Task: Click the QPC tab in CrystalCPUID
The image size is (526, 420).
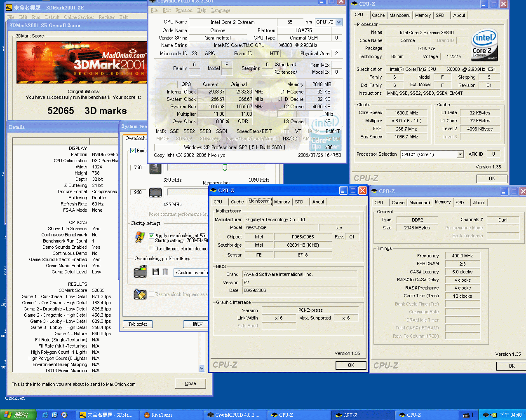Action: pyautogui.click(x=186, y=84)
